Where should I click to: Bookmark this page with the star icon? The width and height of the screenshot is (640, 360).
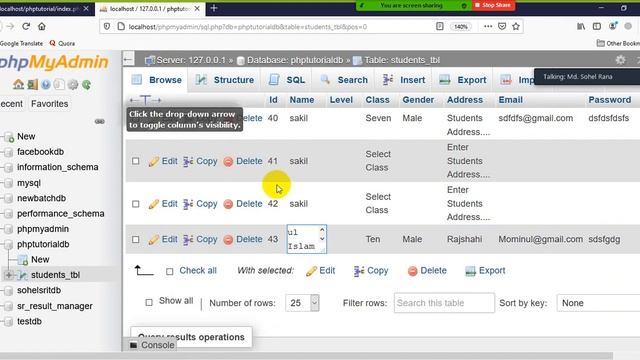516,27
